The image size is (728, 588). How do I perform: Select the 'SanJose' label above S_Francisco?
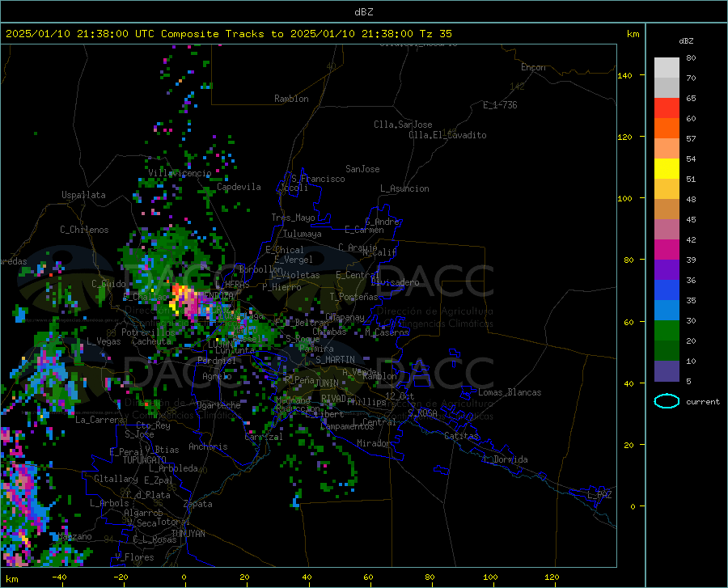click(362, 169)
